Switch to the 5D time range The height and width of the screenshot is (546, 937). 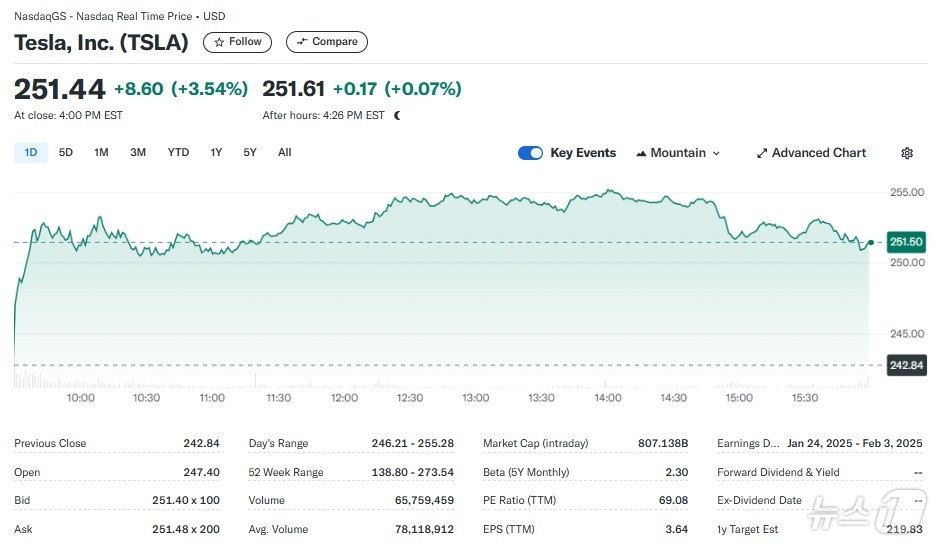[x=66, y=153]
